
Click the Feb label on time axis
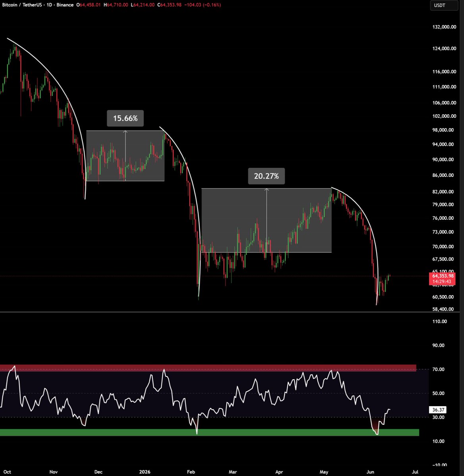coord(191,472)
